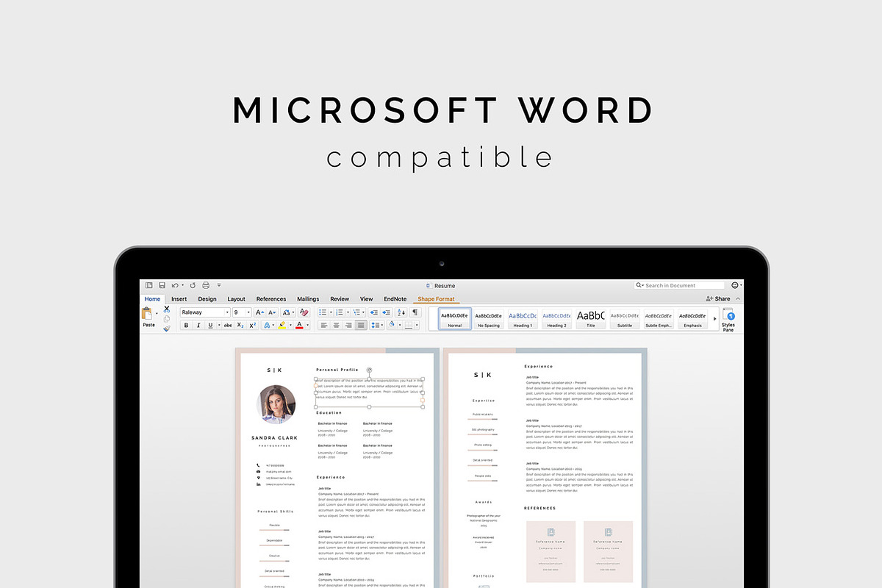Switch to the Shape Format tab
This screenshot has height=588, width=882.
[436, 299]
